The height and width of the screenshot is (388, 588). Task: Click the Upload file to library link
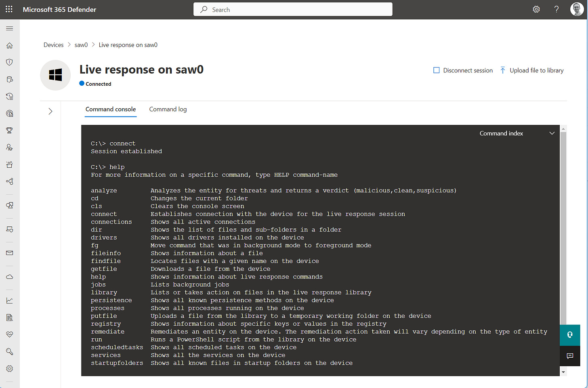537,70
